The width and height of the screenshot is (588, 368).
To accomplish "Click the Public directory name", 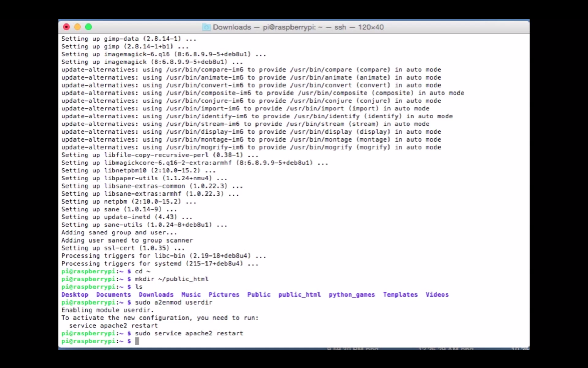I will pos(259,294).
